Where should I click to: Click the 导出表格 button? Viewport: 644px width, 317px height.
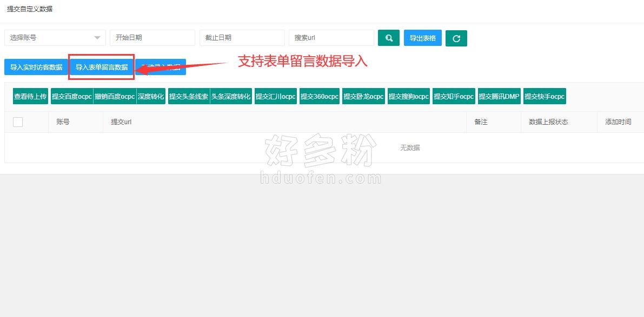point(423,38)
